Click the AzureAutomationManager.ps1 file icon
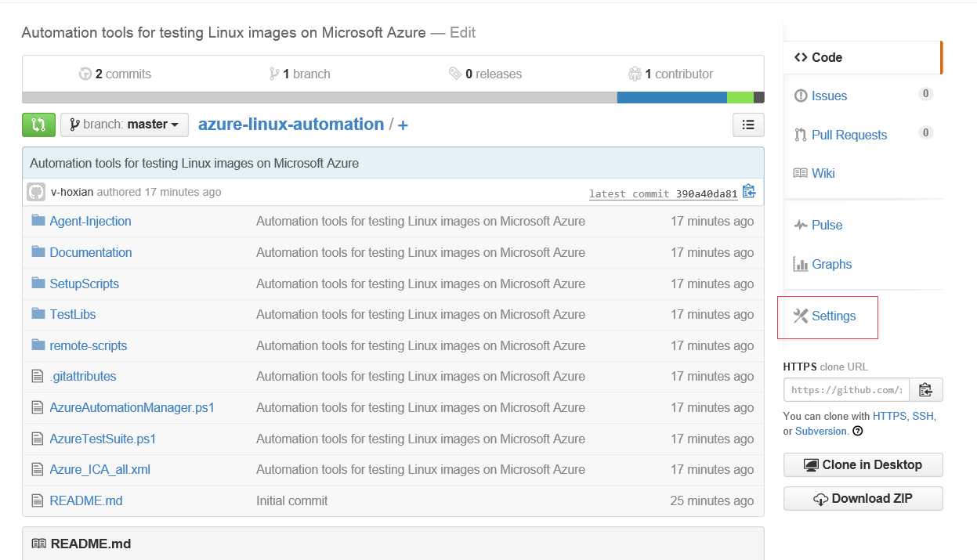 pos(37,407)
